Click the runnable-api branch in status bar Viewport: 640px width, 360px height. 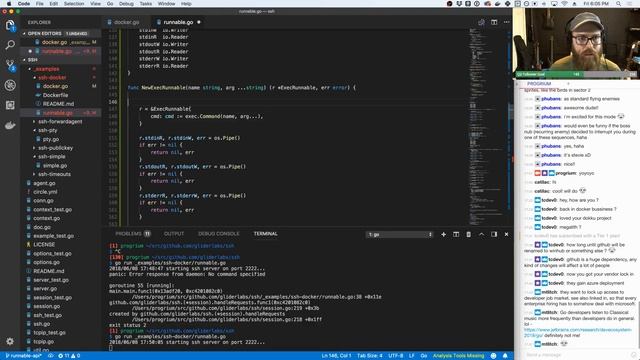(x=23, y=356)
